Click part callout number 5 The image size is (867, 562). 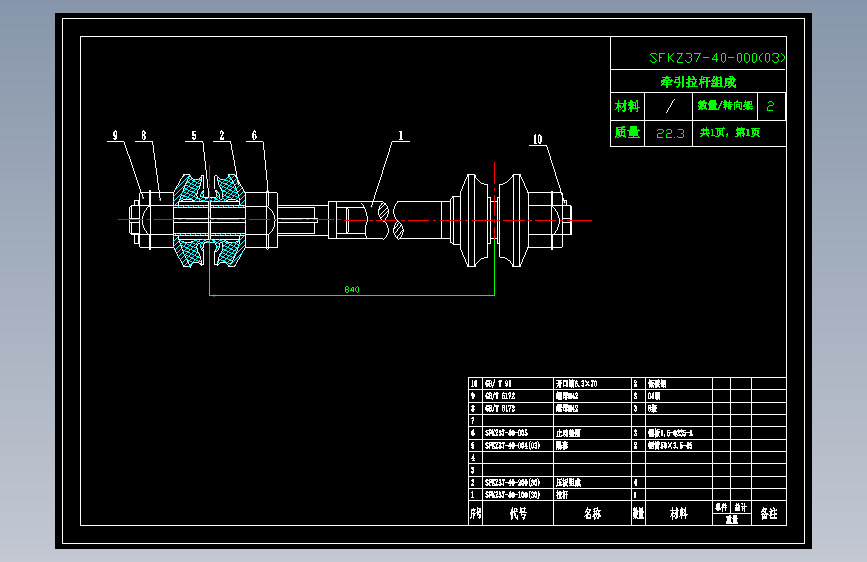pyautogui.click(x=194, y=135)
